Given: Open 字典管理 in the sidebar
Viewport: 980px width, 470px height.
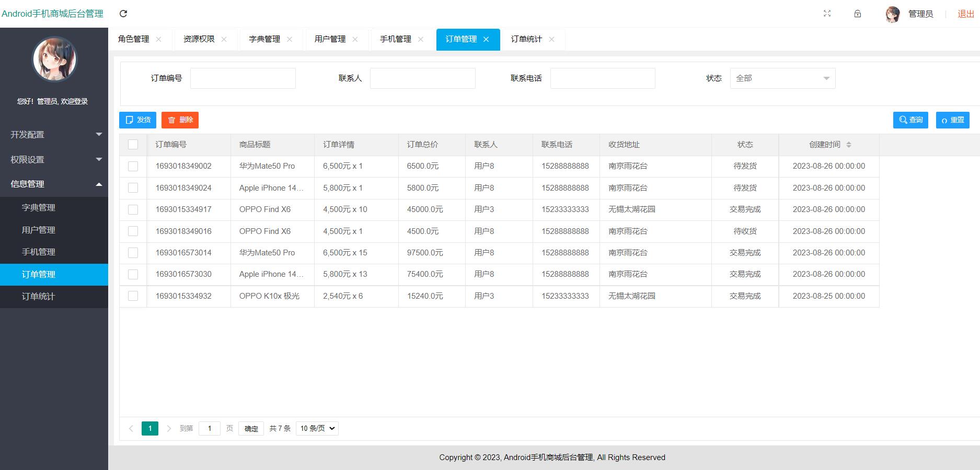Looking at the screenshot, I should click(x=54, y=208).
